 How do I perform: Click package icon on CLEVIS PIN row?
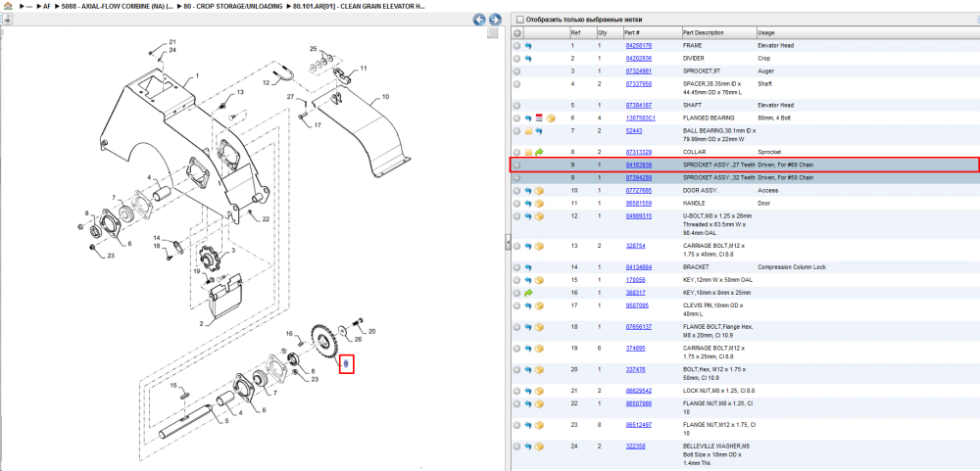tap(539, 306)
